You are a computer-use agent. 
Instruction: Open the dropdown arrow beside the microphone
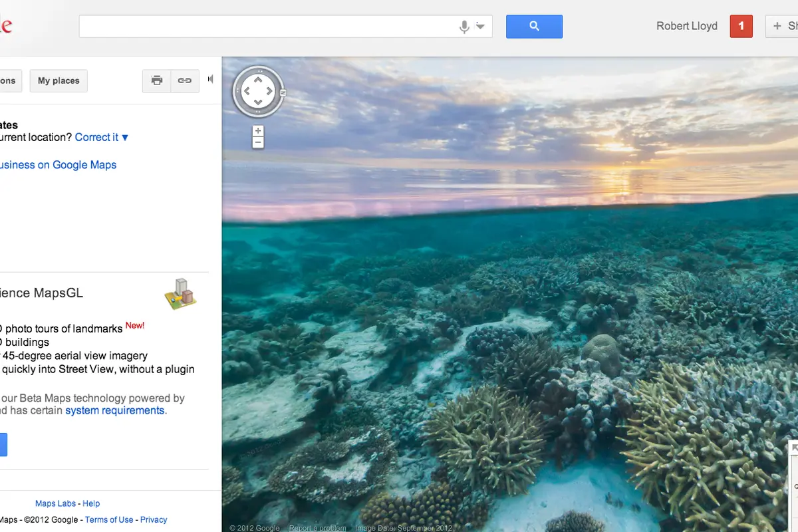(480, 27)
